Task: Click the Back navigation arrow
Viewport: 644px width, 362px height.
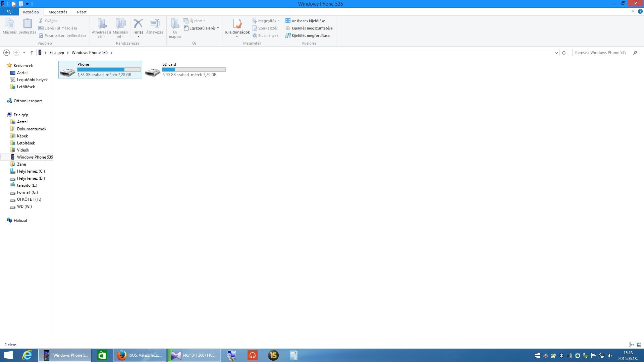Action: 6,53
